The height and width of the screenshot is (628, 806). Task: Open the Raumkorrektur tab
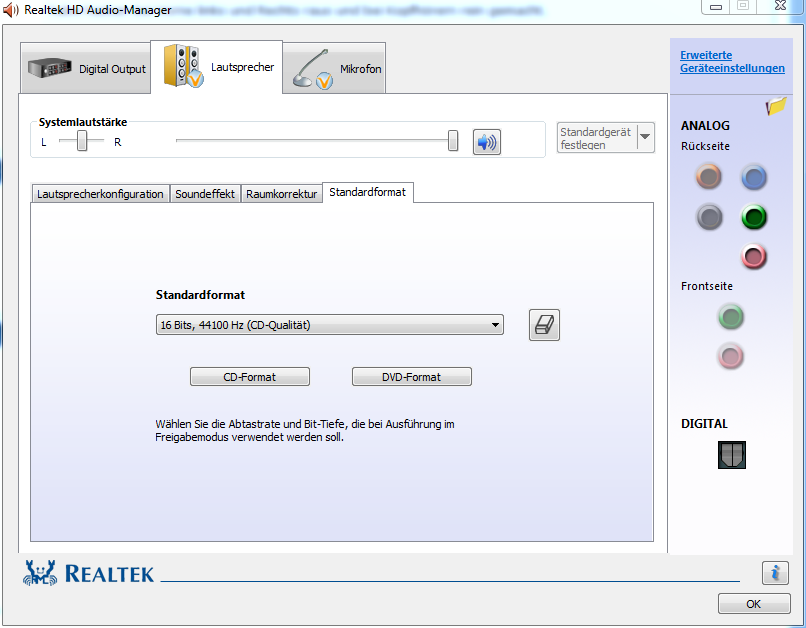pos(282,194)
